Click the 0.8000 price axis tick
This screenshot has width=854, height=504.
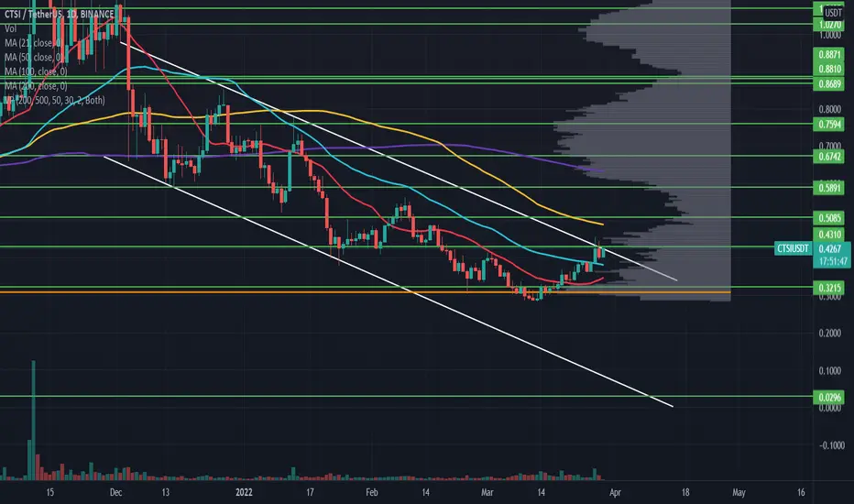829,110
